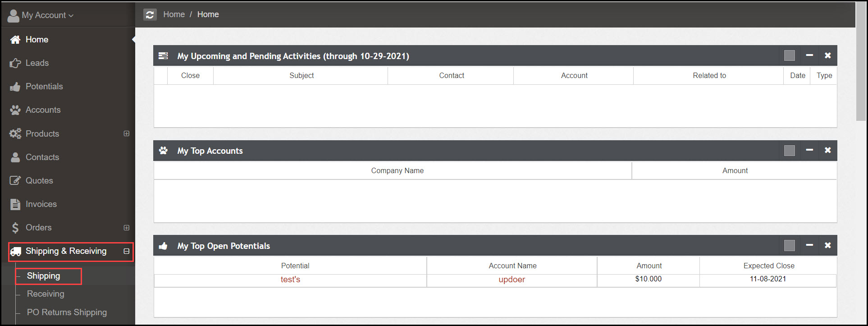Open Orders module label
The image size is (868, 326).
(x=38, y=228)
